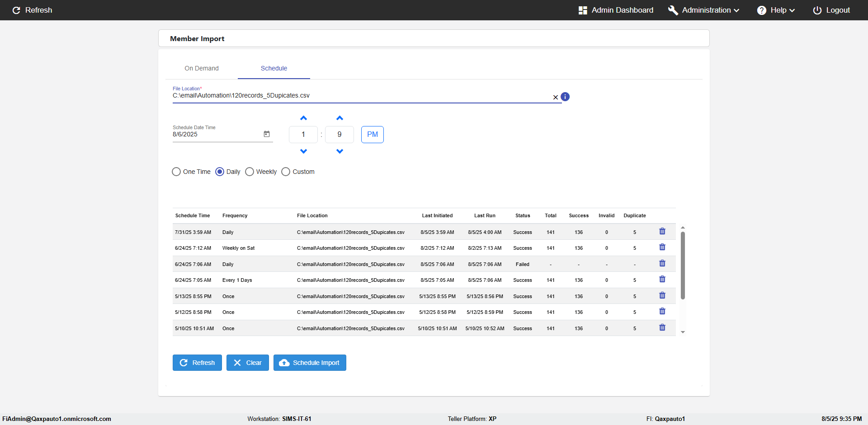Click the Schedule Import button
This screenshot has height=425, width=868.
pos(310,363)
